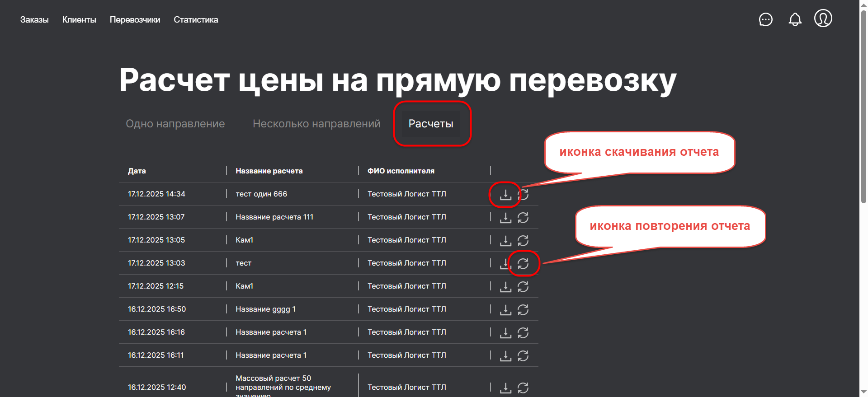The width and height of the screenshot is (868, 397).
Task: Repeat calculation dated 16.12.2025 16:11
Action: click(x=523, y=356)
